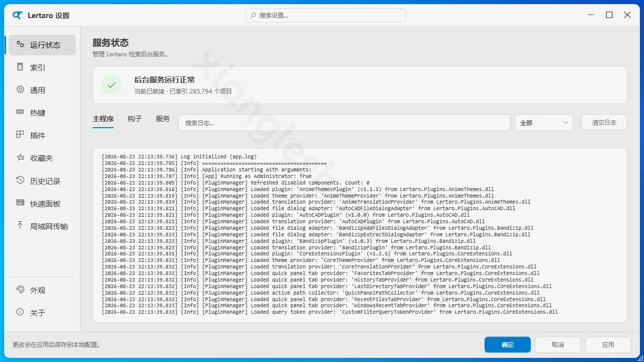The width and height of the screenshot is (644, 362).
Task: Click the magnifier icon in settings search
Action: tap(253, 16)
